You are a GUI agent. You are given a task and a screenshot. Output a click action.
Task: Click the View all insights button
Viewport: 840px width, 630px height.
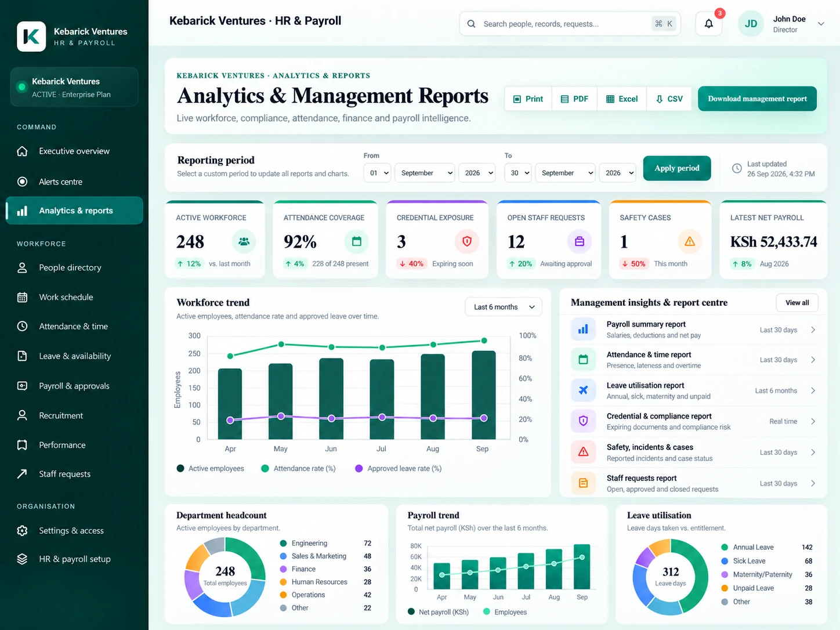[797, 303]
